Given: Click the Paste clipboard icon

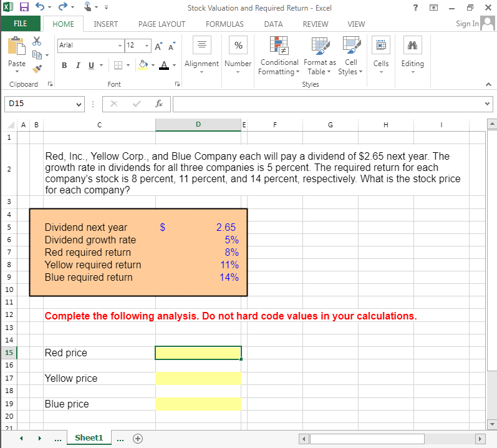Looking at the screenshot, I should (x=16, y=46).
